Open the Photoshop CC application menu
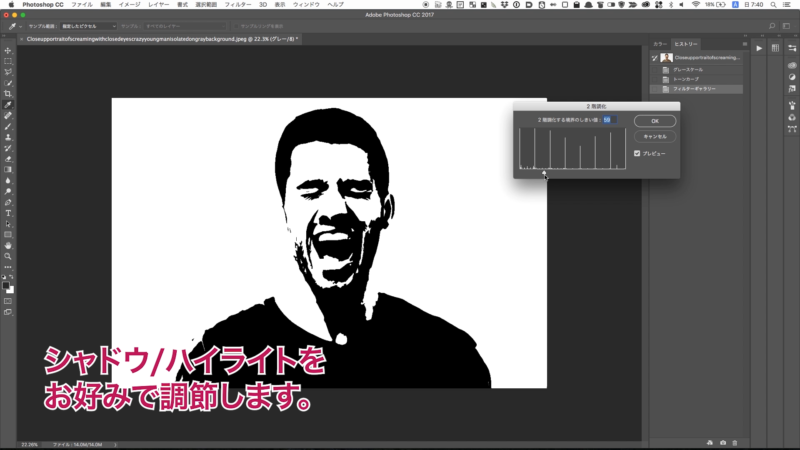 pos(43,5)
